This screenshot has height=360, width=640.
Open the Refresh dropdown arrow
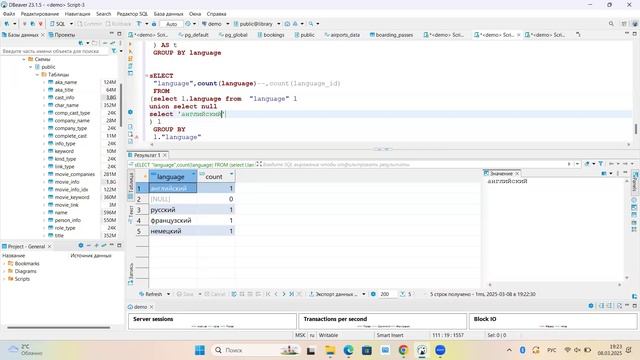pyautogui.click(x=168, y=294)
